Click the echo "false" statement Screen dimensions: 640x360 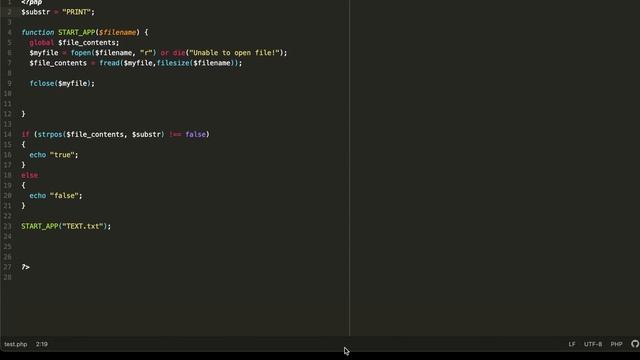tap(56, 196)
